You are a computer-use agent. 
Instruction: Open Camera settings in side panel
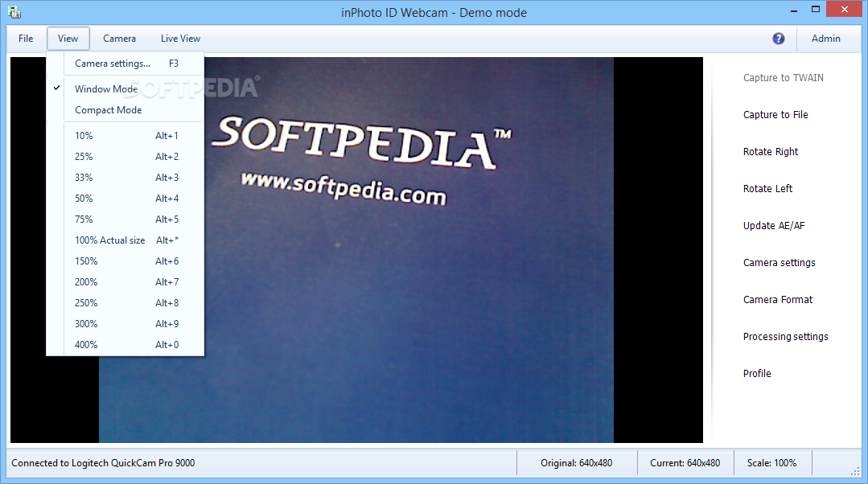pyautogui.click(x=779, y=263)
